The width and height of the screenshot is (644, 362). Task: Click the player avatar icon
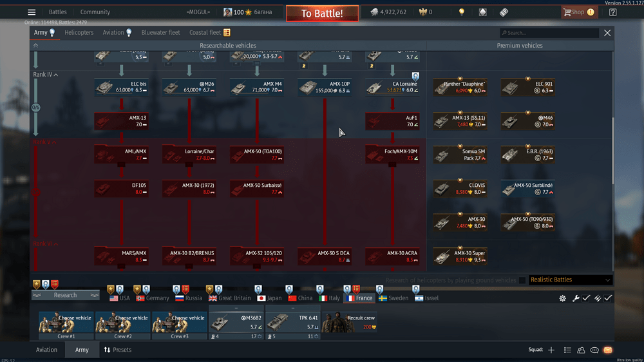227,12
